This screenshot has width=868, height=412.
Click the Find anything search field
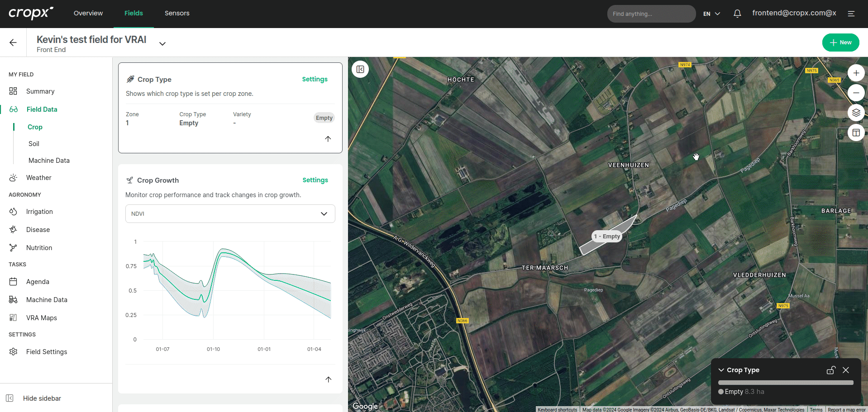coord(651,14)
